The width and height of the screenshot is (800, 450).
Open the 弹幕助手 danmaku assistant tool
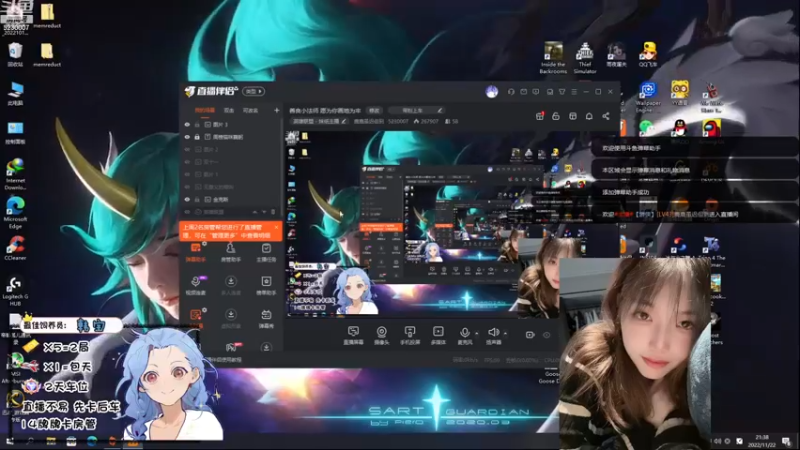pyautogui.click(x=195, y=253)
